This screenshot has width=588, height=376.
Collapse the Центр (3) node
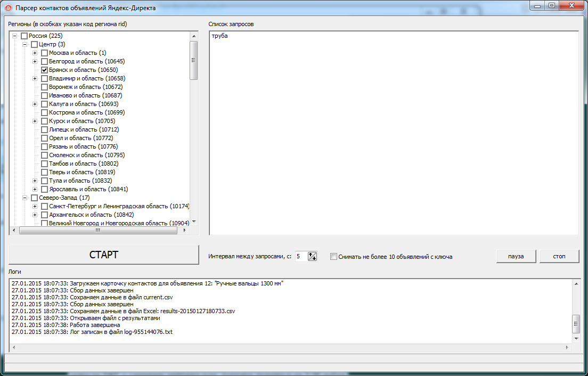point(24,45)
